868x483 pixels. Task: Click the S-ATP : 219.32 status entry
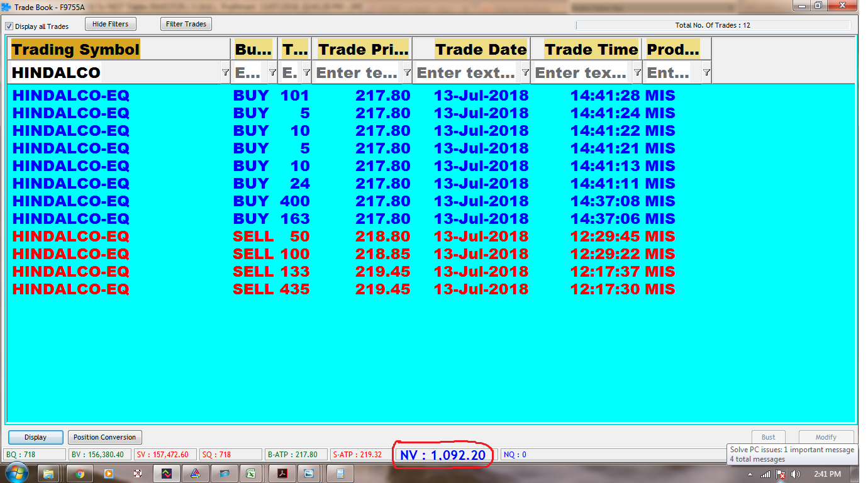click(x=361, y=455)
